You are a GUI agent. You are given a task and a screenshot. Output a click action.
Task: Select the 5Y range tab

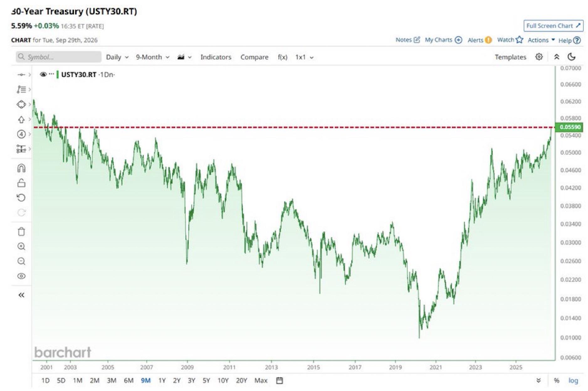point(206,381)
